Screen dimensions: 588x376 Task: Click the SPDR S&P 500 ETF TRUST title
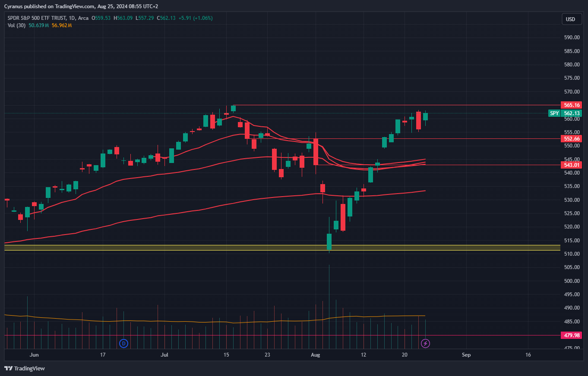click(37, 18)
